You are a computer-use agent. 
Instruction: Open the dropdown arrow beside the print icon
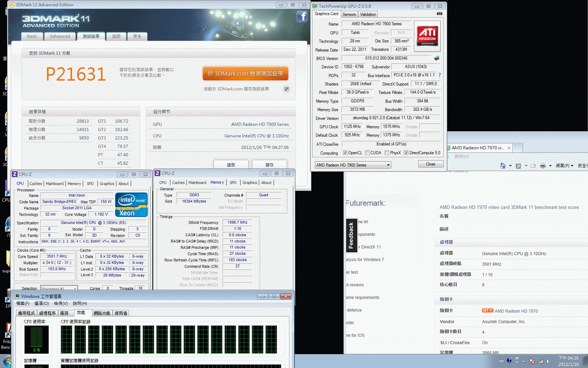pyautogui.click(x=550, y=166)
